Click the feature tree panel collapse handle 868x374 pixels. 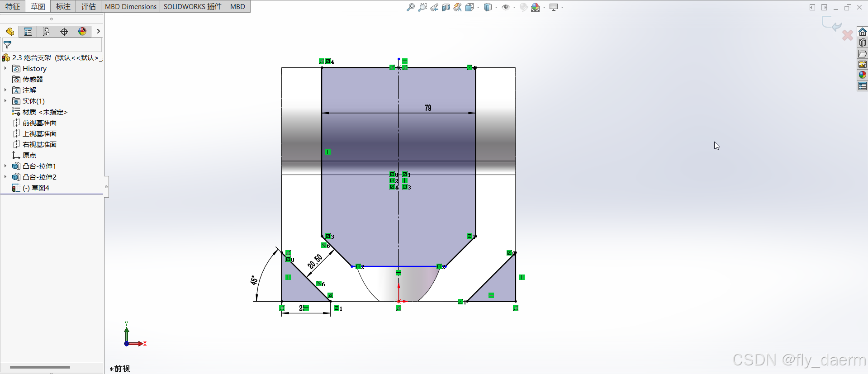pos(106,186)
